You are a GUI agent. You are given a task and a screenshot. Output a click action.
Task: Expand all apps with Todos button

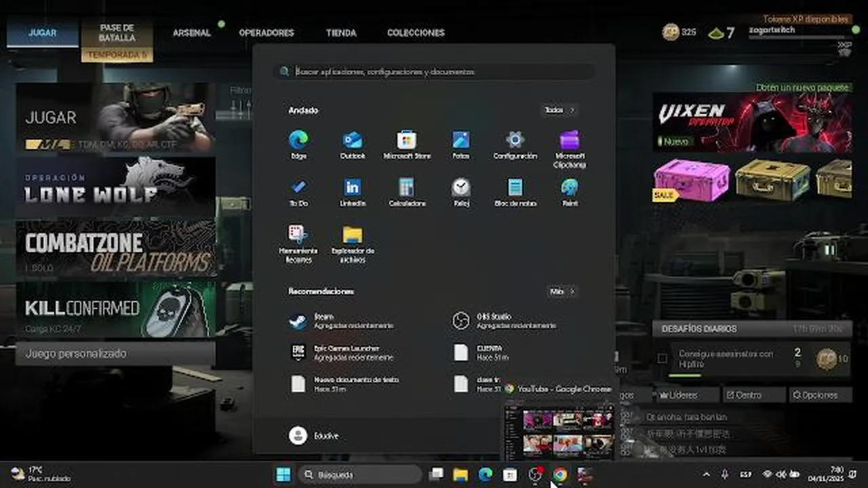tap(559, 110)
